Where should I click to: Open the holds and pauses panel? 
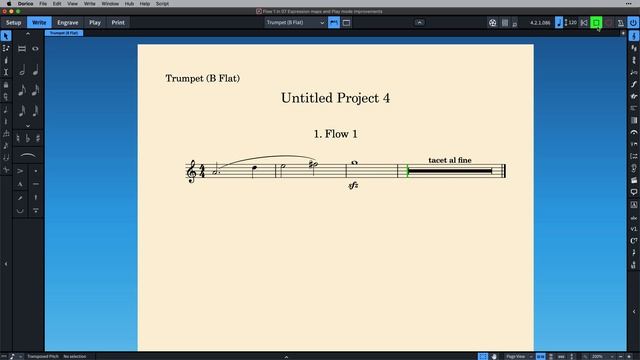[634, 132]
